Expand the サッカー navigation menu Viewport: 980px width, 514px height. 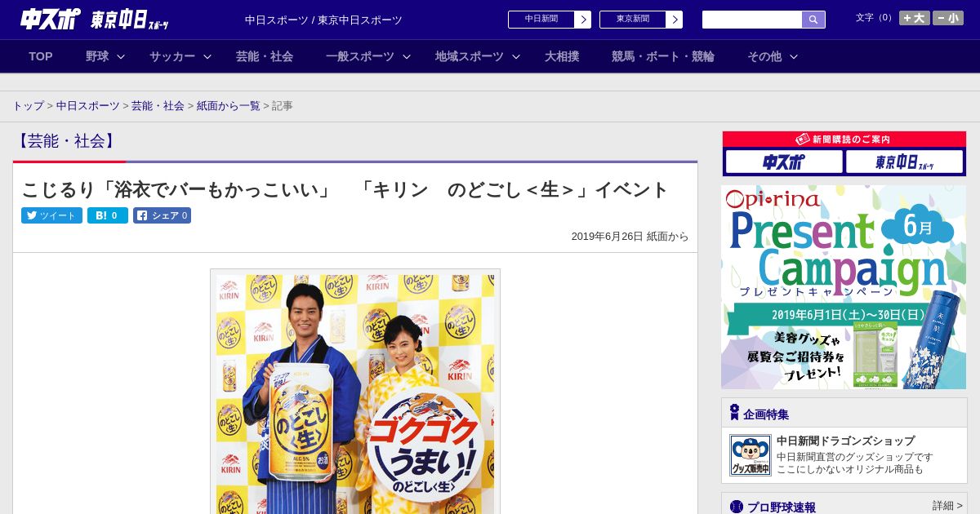tap(180, 56)
